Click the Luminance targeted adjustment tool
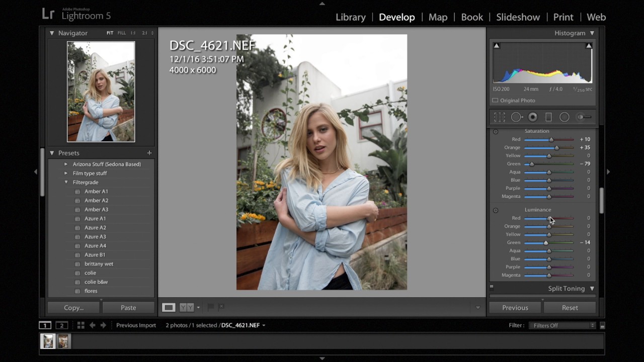Image resolution: width=644 pixels, height=362 pixels. (x=496, y=210)
